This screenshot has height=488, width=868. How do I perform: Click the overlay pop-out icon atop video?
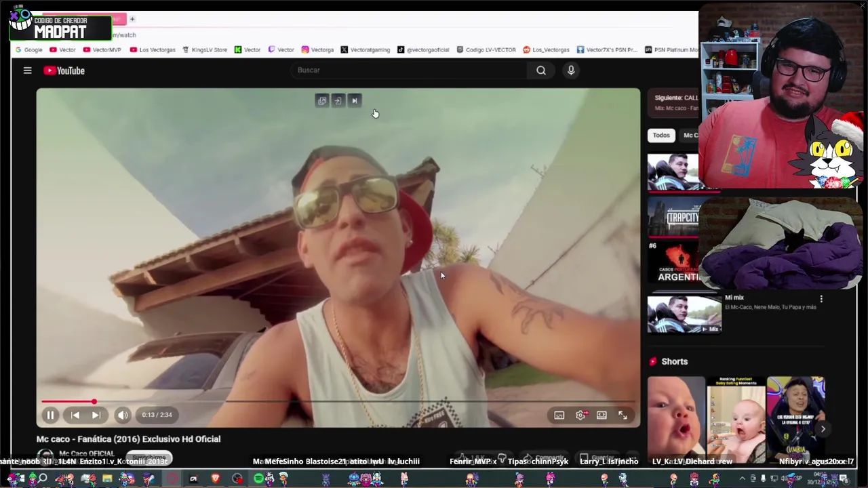point(322,101)
